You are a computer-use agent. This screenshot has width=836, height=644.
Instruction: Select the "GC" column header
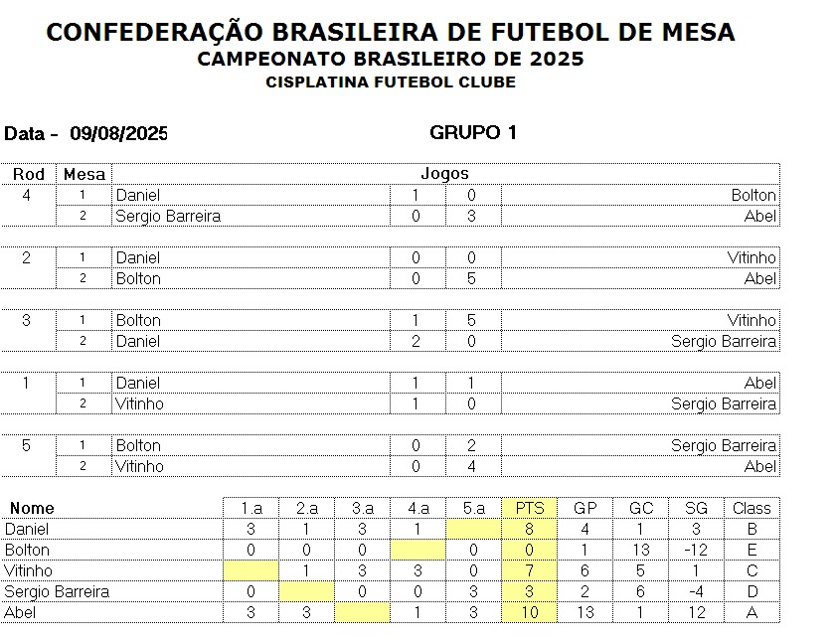(x=641, y=508)
